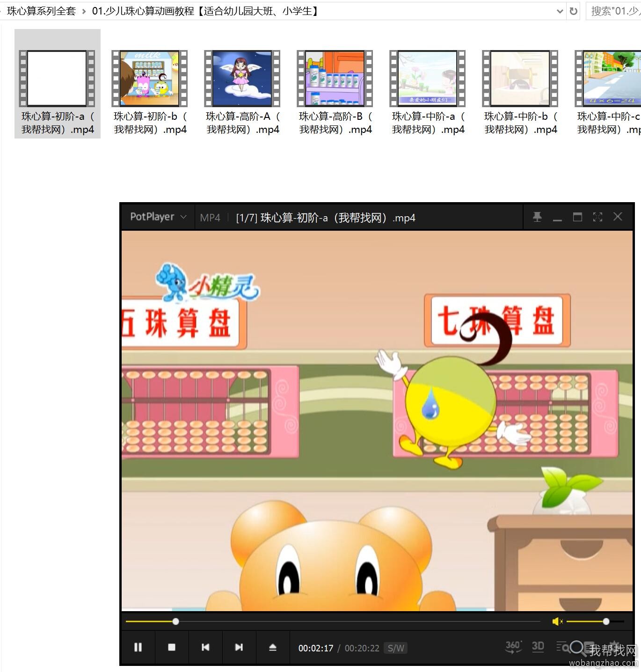Jump to the previous video in playlist
The height and width of the screenshot is (672, 641).
(205, 647)
